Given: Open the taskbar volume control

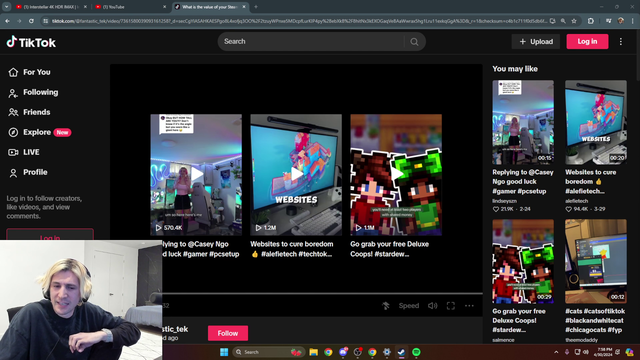Looking at the screenshot, I should coord(586,352).
